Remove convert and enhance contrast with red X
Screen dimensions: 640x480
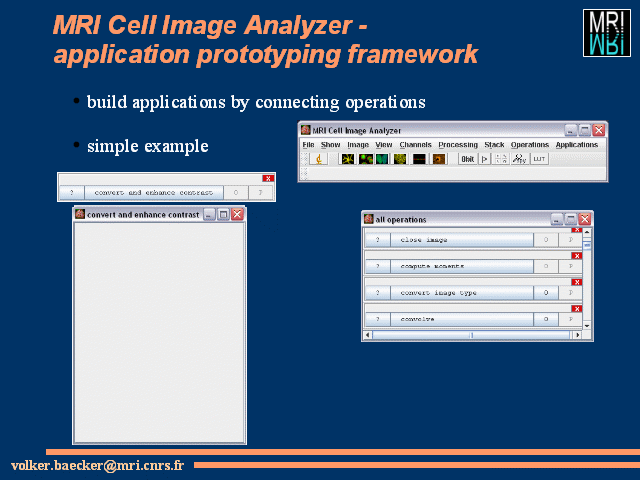click(x=268, y=178)
